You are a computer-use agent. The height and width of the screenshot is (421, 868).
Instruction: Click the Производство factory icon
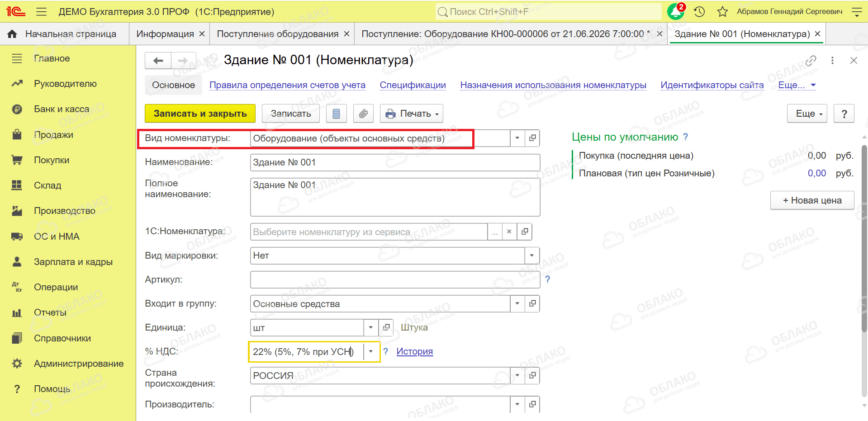[17, 211]
